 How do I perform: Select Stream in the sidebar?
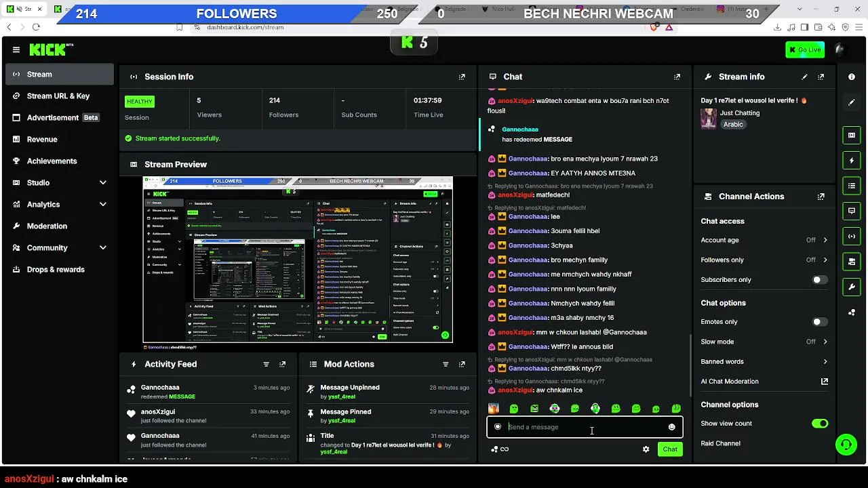[x=60, y=75]
